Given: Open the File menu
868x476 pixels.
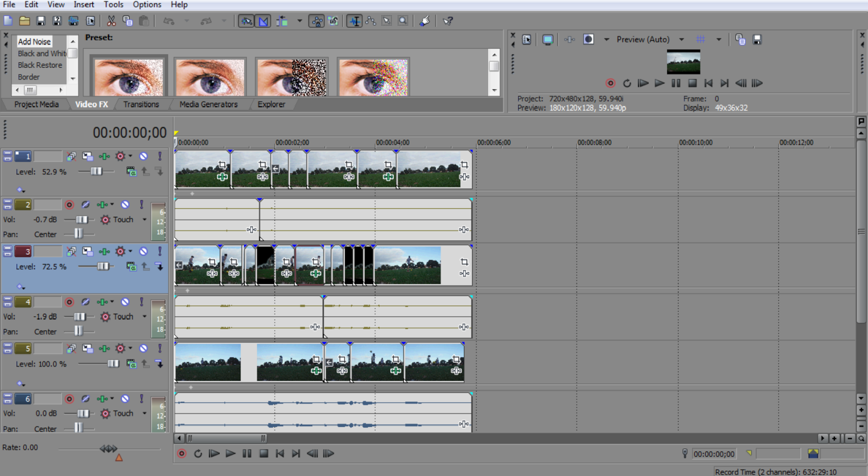Looking at the screenshot, I should pyautogui.click(x=9, y=4).
